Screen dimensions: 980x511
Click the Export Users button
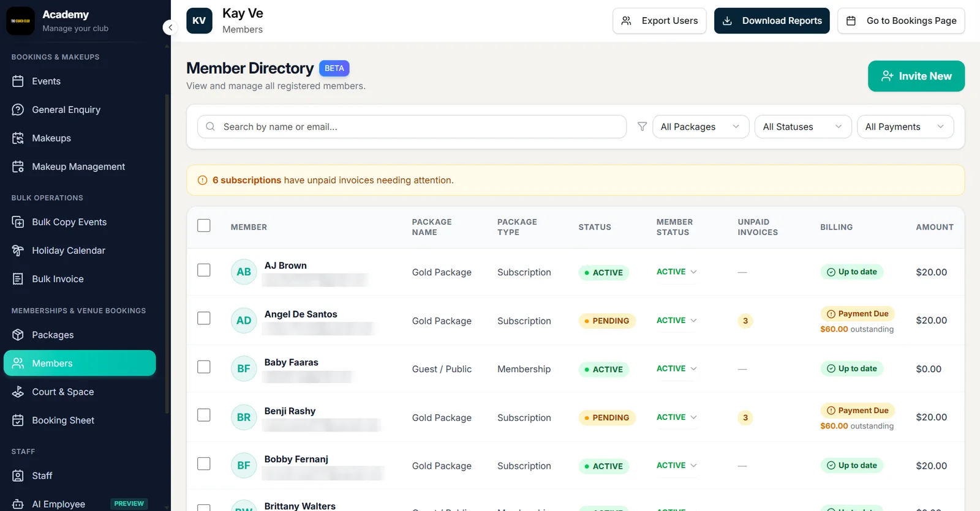point(660,21)
